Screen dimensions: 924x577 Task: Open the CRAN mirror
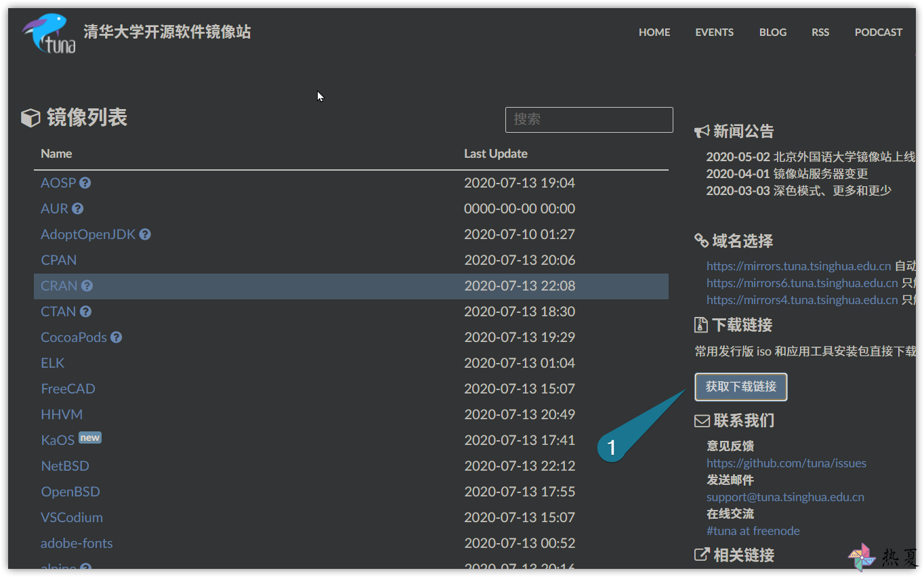pos(60,286)
